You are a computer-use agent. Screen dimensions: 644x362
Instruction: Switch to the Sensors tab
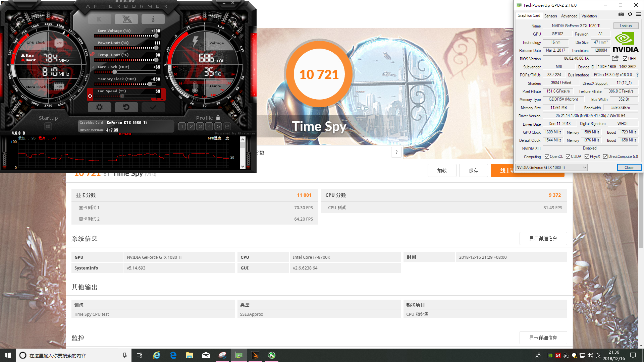coord(550,16)
